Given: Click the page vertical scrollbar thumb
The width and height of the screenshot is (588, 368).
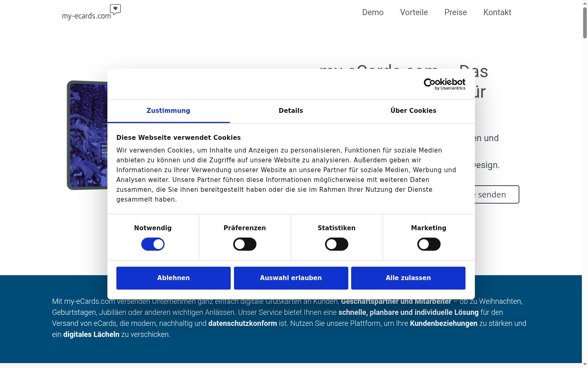Looking at the screenshot, I should click(585, 22).
